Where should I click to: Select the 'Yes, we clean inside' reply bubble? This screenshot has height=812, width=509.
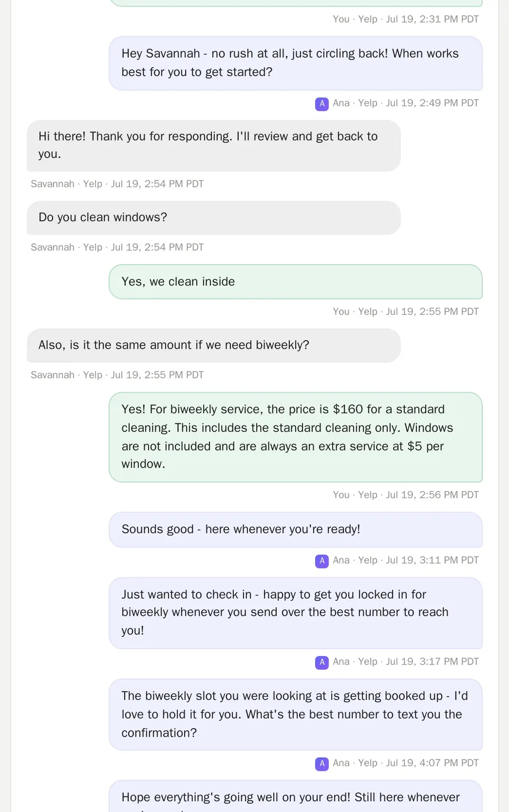[x=296, y=282]
